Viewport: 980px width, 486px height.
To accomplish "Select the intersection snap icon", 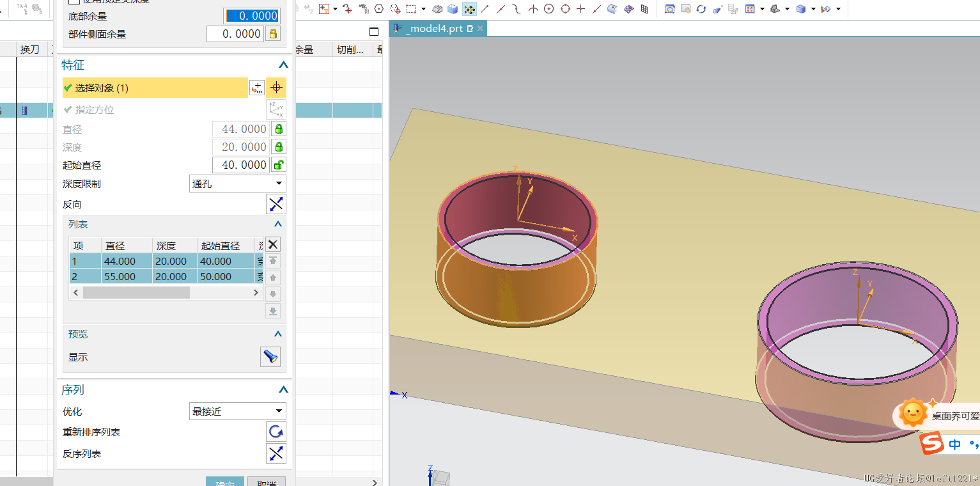I will [533, 9].
